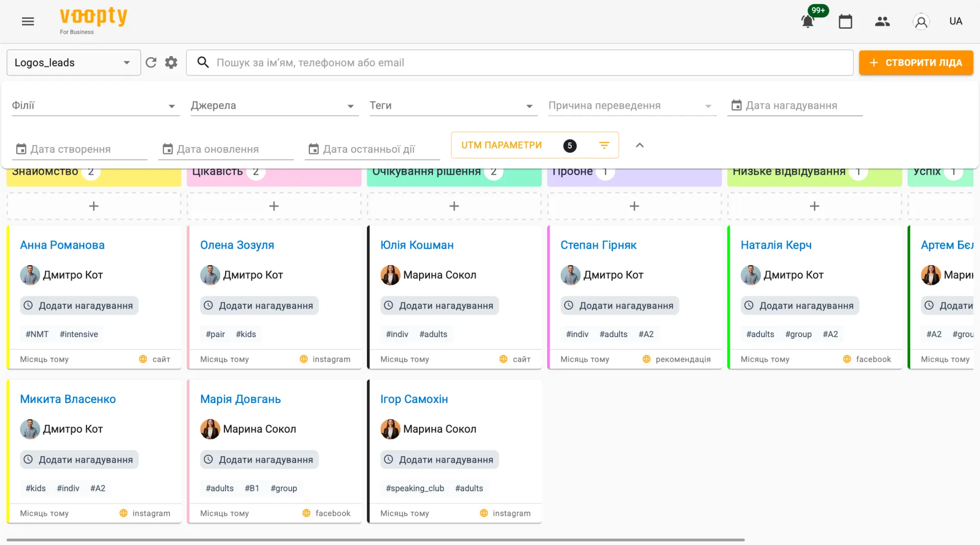Add a lead in Очікування рішення column

point(454,206)
